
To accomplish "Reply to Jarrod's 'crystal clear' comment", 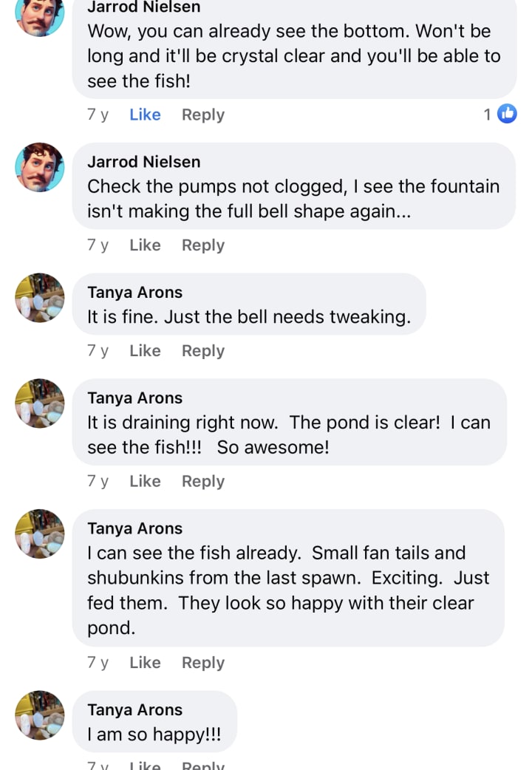I will [203, 115].
